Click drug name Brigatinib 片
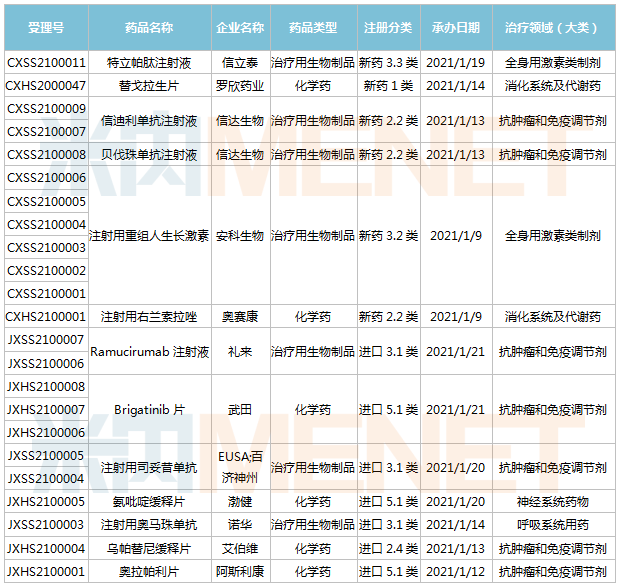 (149, 410)
